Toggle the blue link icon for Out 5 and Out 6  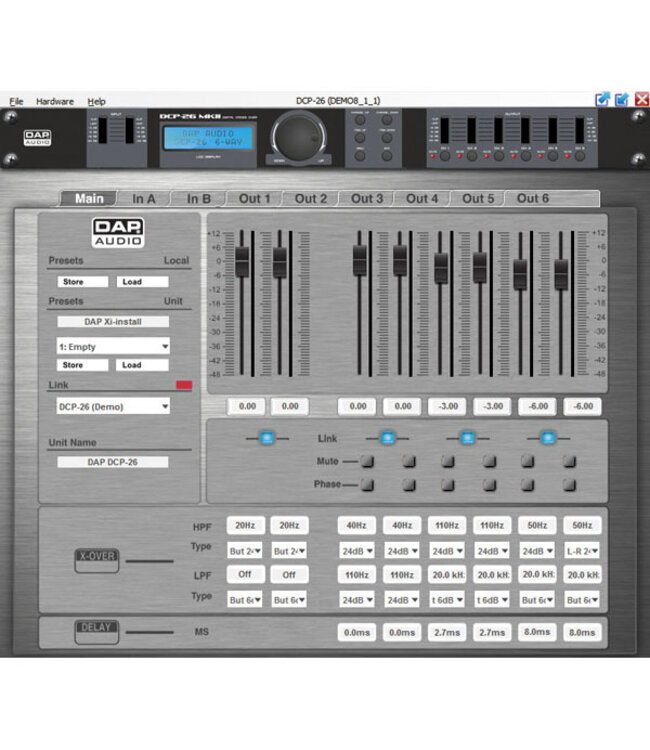tap(548, 438)
